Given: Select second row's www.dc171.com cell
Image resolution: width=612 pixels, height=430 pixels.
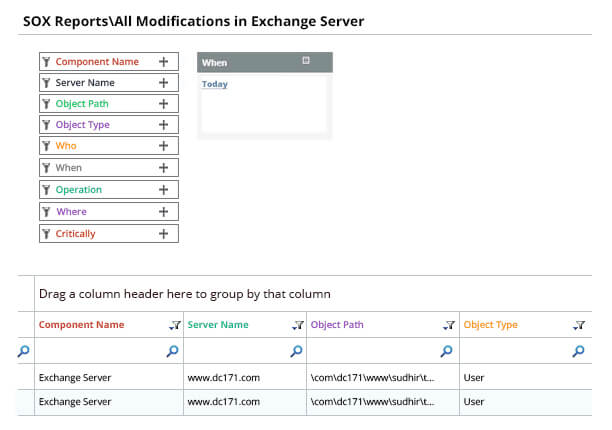Looking at the screenshot, I should 245,402.
